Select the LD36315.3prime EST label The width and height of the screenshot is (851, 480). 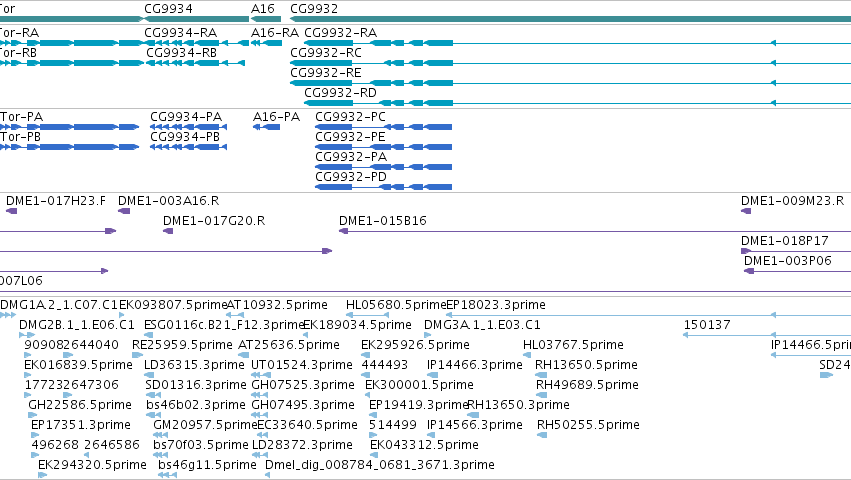pyautogui.click(x=194, y=365)
